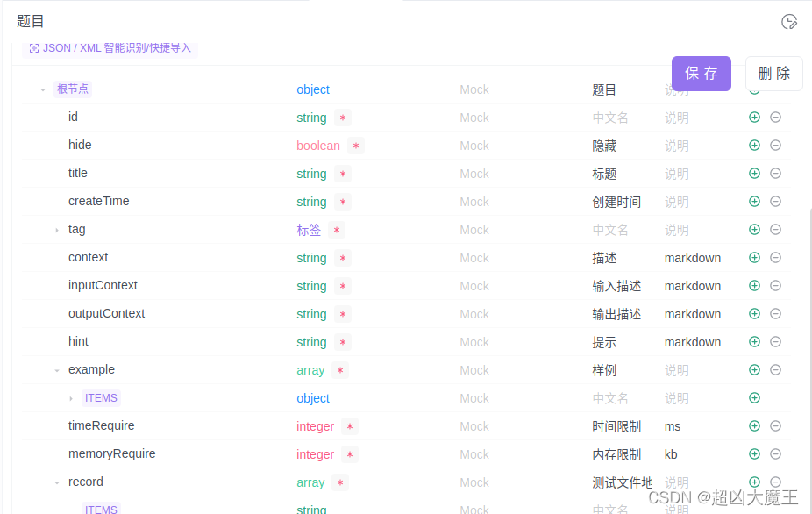The width and height of the screenshot is (812, 514).
Task: Select the outputContext field name
Action: [x=107, y=313]
